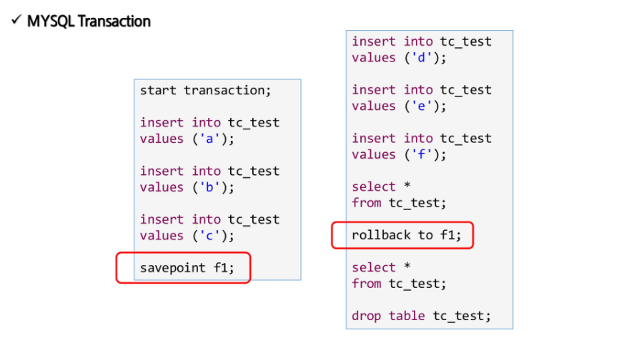Image resolution: width=644 pixels, height=353 pixels.
Task: Click the first 'from tc_test;' line
Action: (x=399, y=203)
